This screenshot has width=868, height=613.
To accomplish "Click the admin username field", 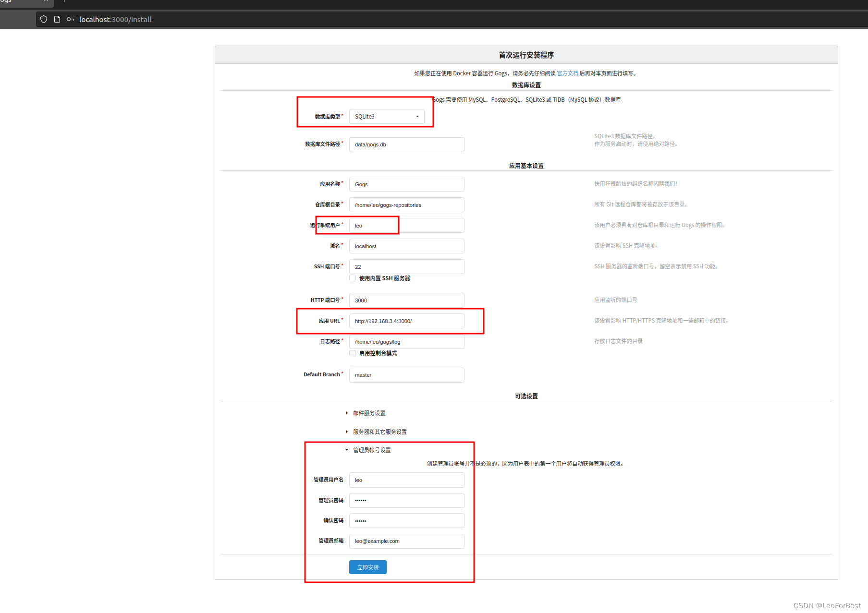I will pyautogui.click(x=406, y=480).
